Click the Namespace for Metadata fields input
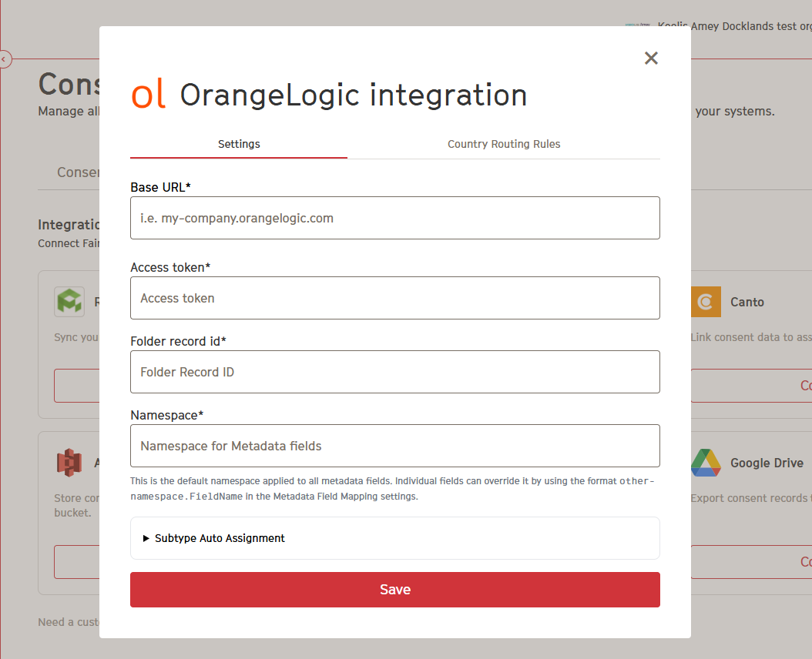812x659 pixels. 395,447
